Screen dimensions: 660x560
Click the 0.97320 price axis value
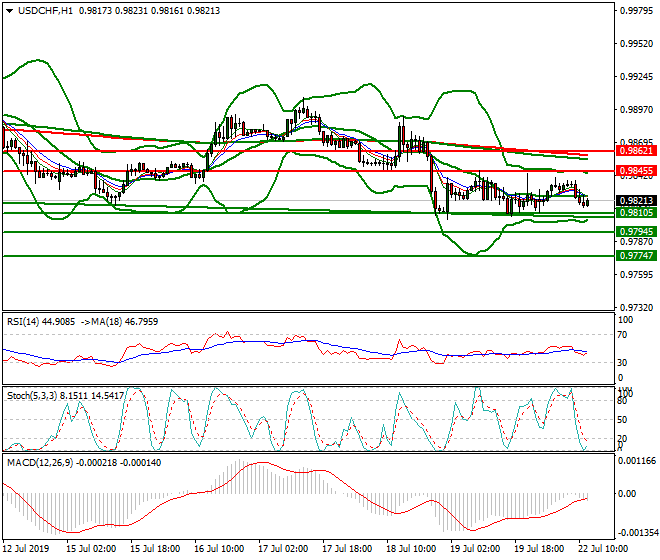pyautogui.click(x=636, y=308)
